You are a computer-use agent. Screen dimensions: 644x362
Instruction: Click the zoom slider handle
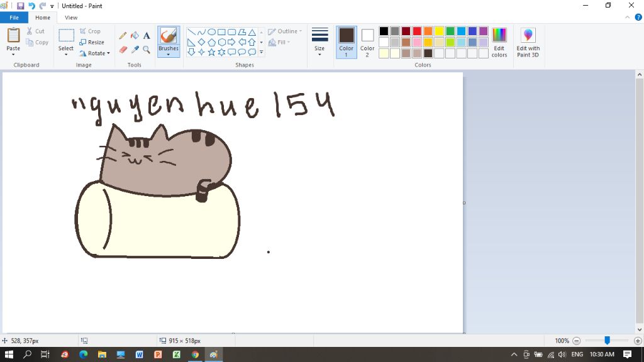(x=607, y=341)
